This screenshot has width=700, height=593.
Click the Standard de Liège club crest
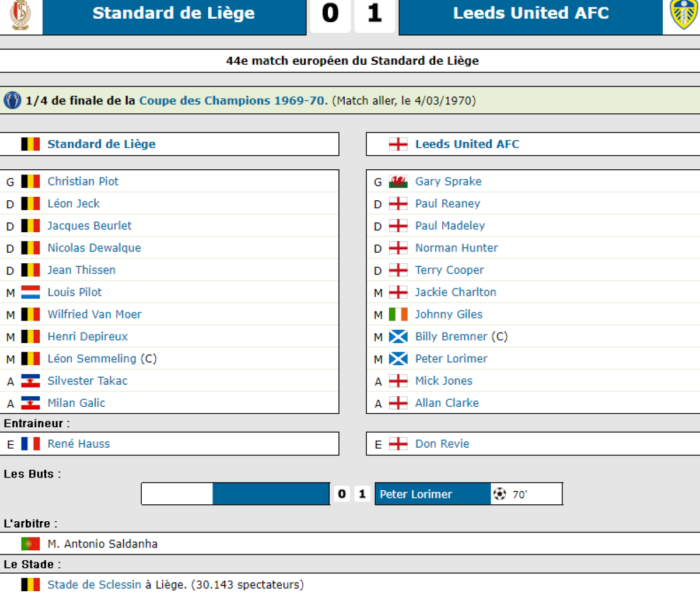coord(20,15)
